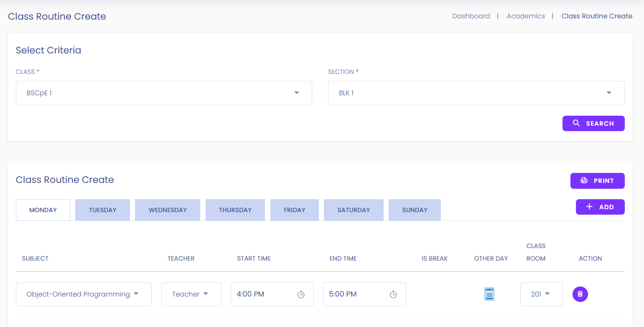Open the class room dropdown showing 201
This screenshot has width=644, height=327.
(542, 294)
